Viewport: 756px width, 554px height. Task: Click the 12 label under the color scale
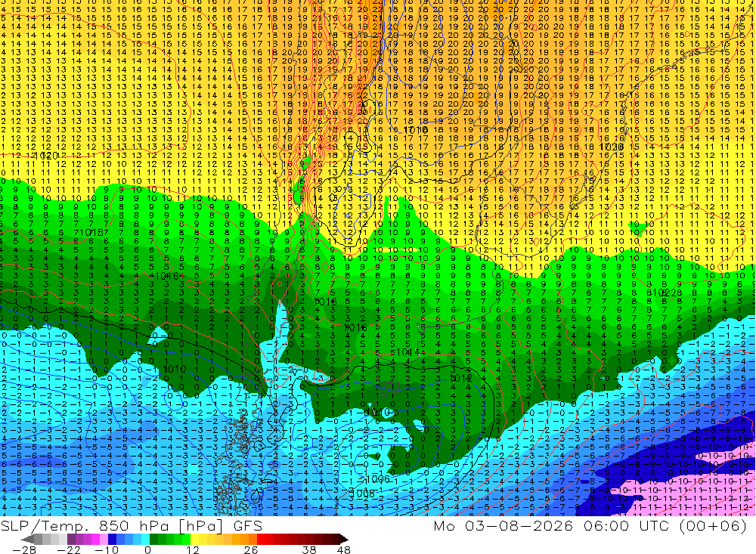[193, 549]
